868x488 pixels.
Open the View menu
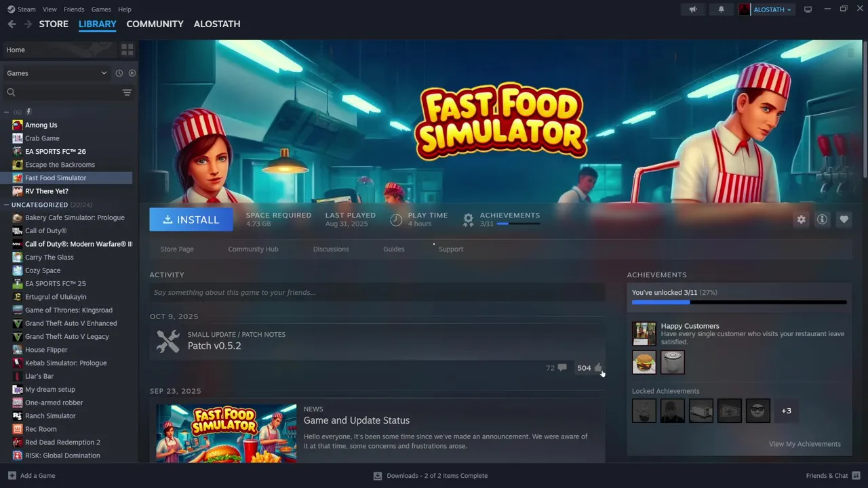[50, 9]
